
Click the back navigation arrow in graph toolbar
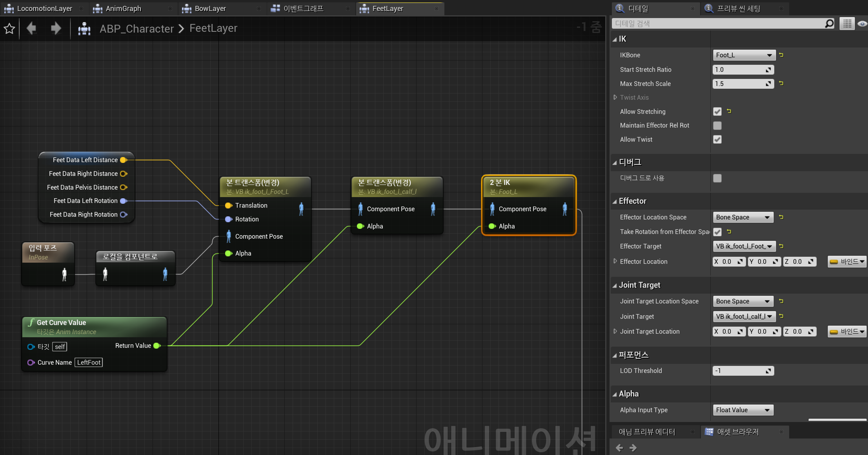pos(31,28)
